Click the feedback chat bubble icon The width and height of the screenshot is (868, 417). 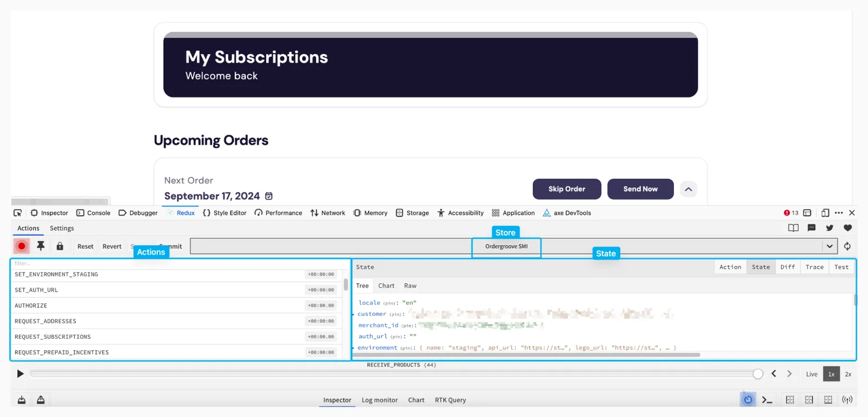point(812,228)
